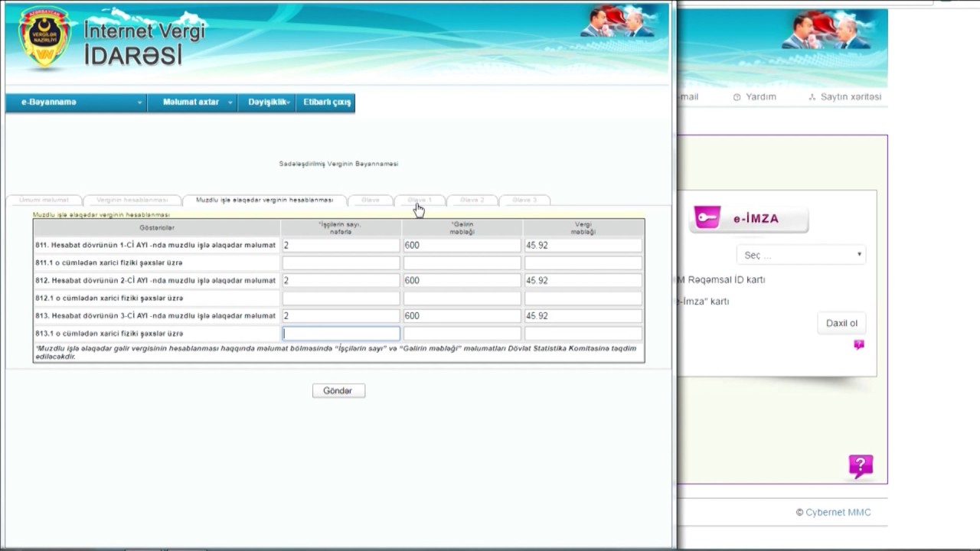Screen dimensions: 980x551
Task: Click the e-İMZA button
Action: 749,219
